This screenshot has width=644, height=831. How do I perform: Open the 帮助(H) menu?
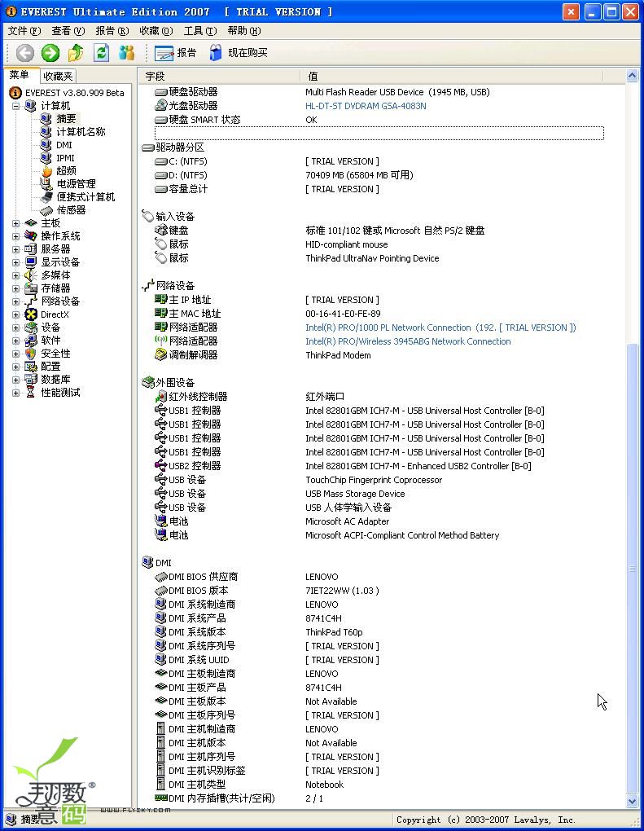243,31
